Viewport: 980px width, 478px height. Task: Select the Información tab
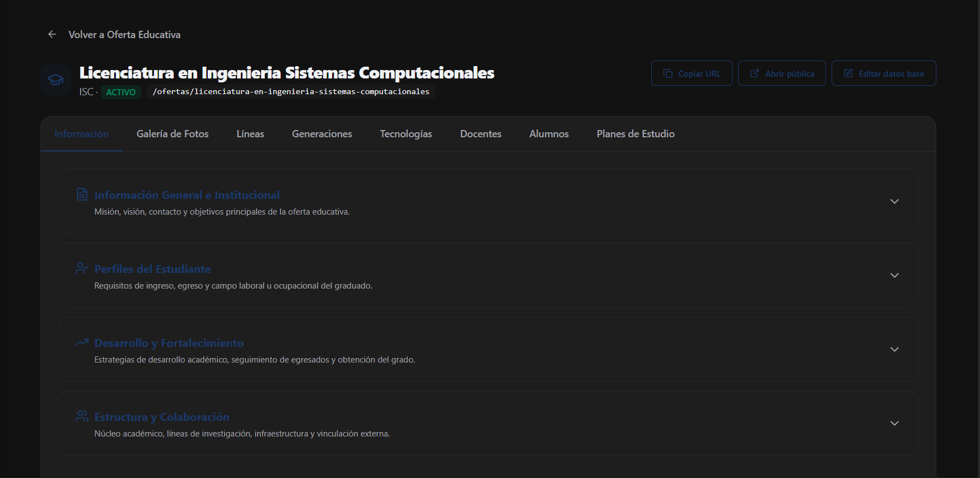click(x=82, y=134)
